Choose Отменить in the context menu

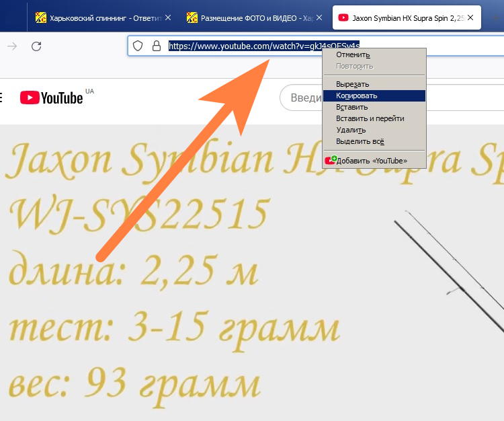pos(374,55)
